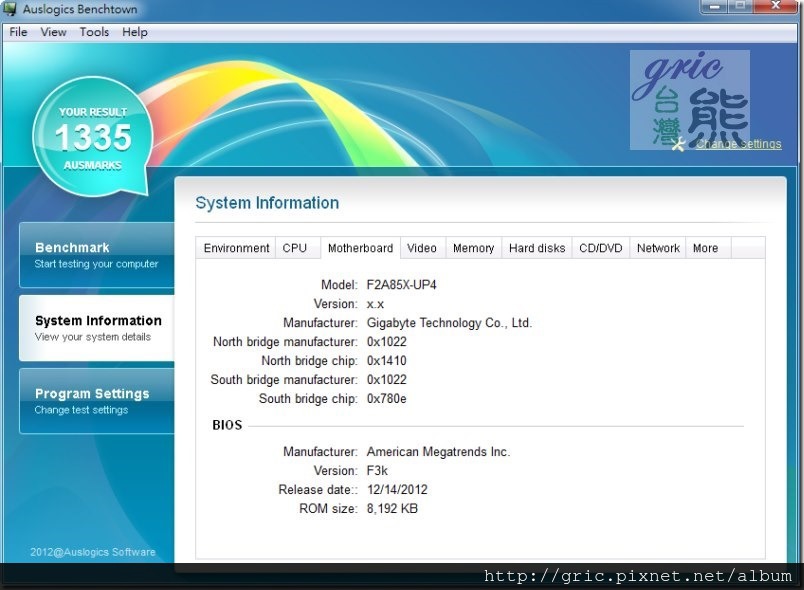
Task: Open the Hard disks tab
Action: click(537, 248)
